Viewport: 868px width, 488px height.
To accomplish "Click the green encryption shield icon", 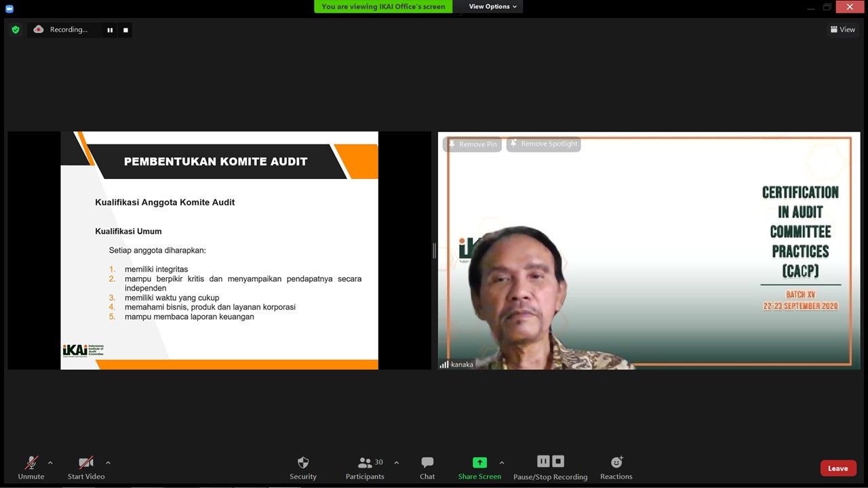I will (16, 29).
